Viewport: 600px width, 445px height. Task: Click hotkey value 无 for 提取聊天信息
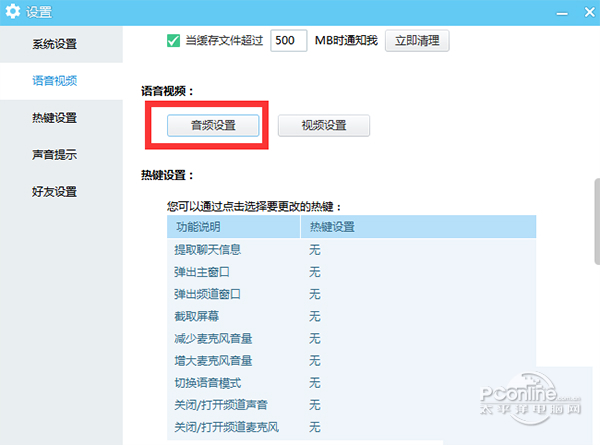[x=315, y=250]
